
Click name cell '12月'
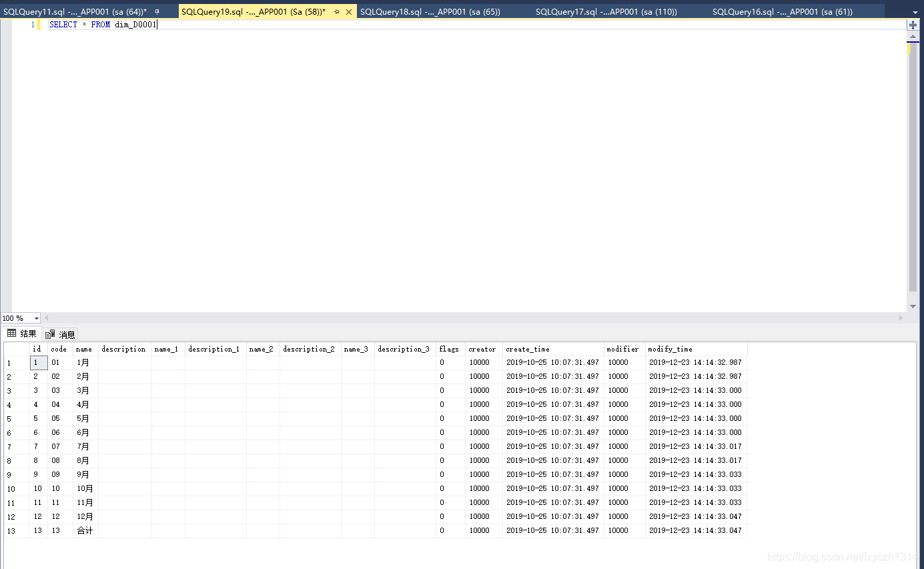click(85, 517)
